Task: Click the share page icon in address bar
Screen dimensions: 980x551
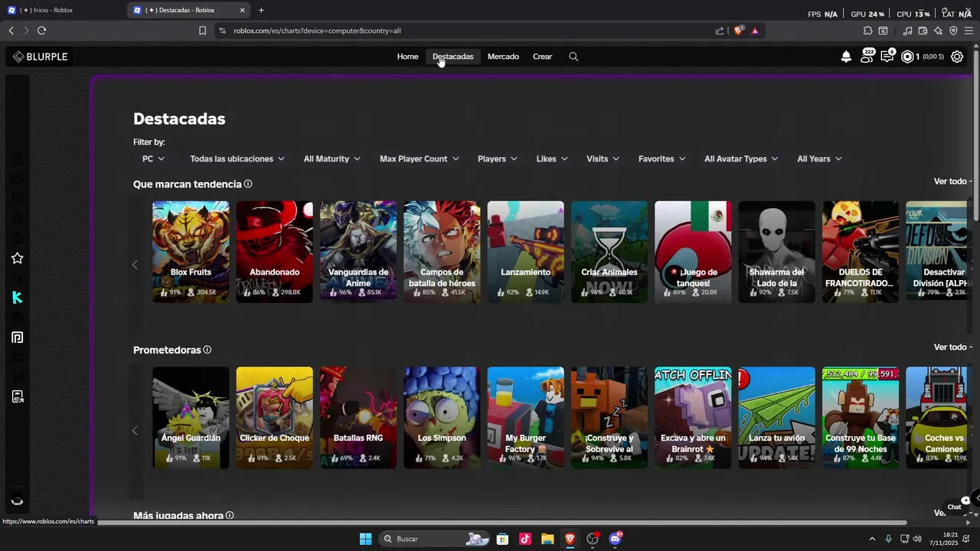Action: [x=720, y=31]
